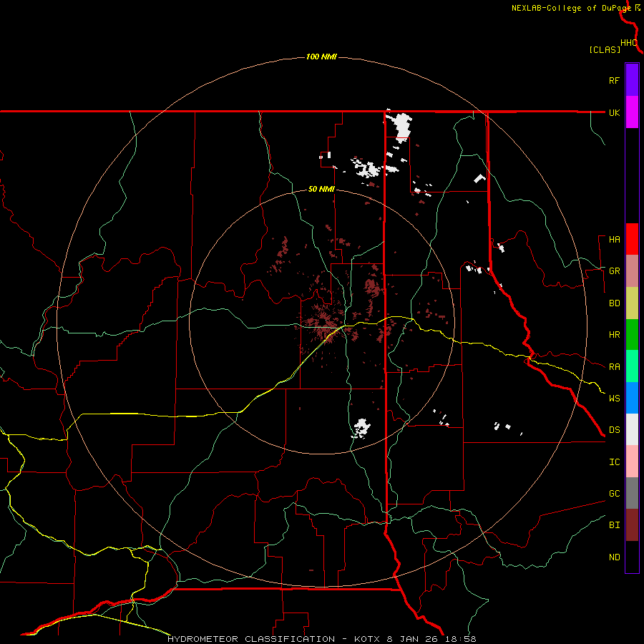This screenshot has height=644, width=644.
Task: Click the IC pink legend swatch
Action: click(x=632, y=462)
